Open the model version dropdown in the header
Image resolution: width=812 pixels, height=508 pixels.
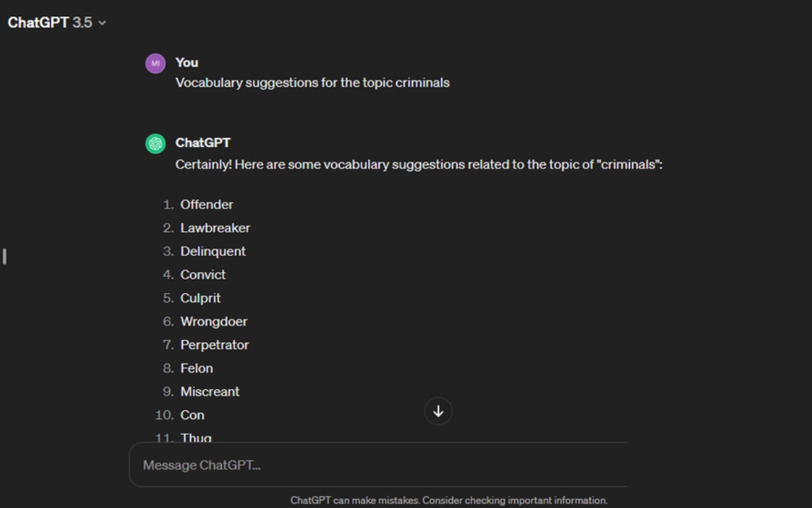coord(58,22)
